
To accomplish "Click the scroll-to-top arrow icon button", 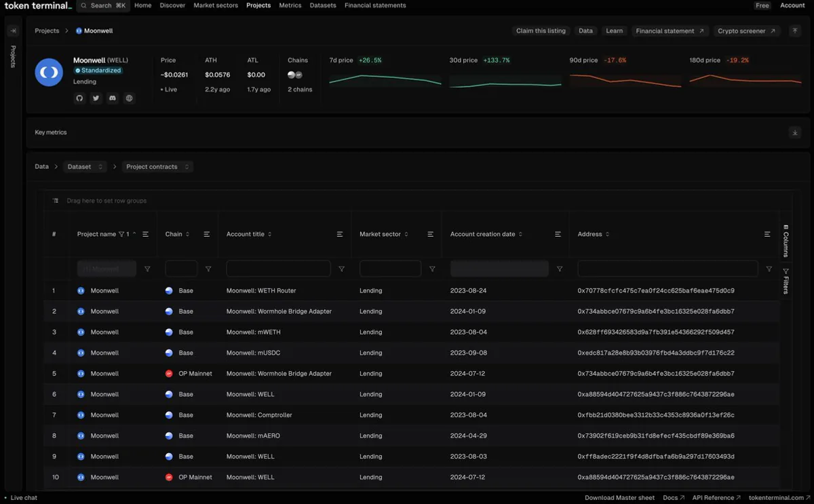I will (794, 31).
